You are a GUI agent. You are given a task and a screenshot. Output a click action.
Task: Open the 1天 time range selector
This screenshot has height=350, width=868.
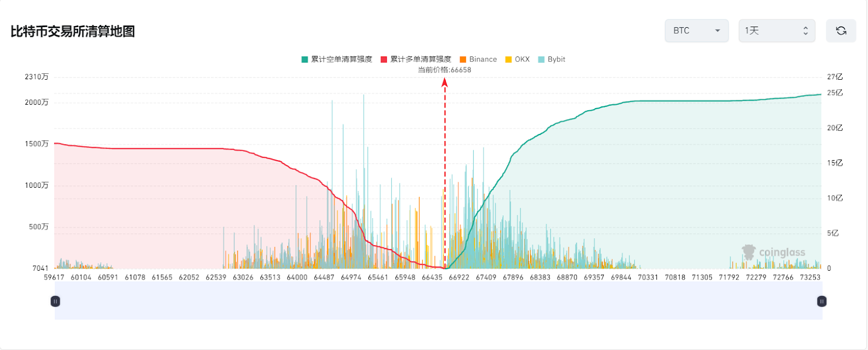coord(777,31)
